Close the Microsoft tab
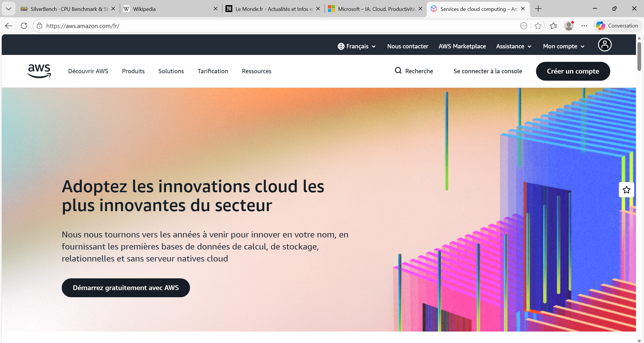This screenshot has height=343, width=644. 420,9
